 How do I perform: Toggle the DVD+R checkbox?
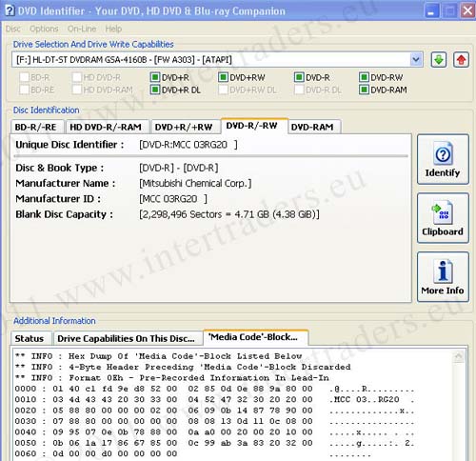(x=155, y=77)
